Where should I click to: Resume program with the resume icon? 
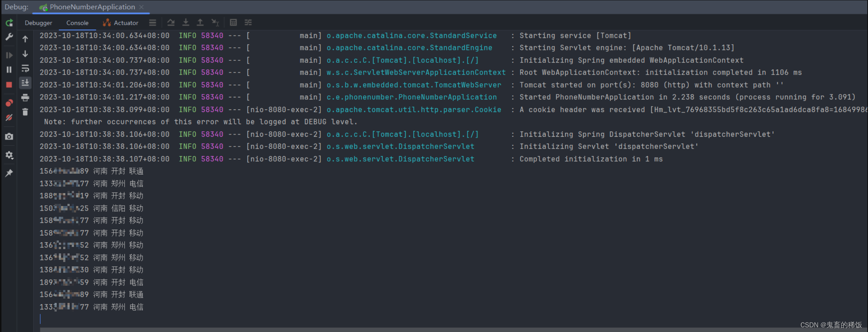(9, 55)
